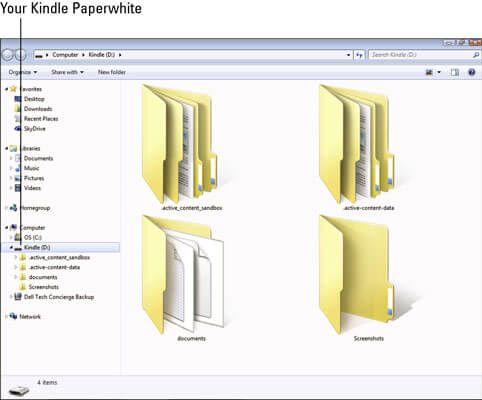The height and width of the screenshot is (400, 482).
Task: Open the .active-content-data folder thumbnail
Action: 358,143
